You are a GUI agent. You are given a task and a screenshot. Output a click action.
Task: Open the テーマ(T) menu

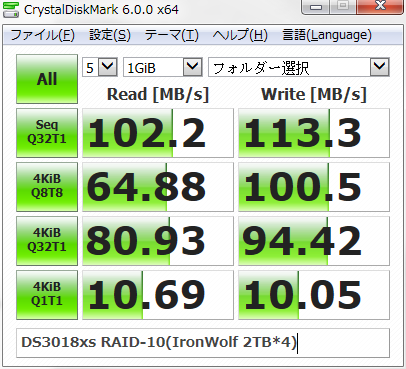tap(172, 35)
